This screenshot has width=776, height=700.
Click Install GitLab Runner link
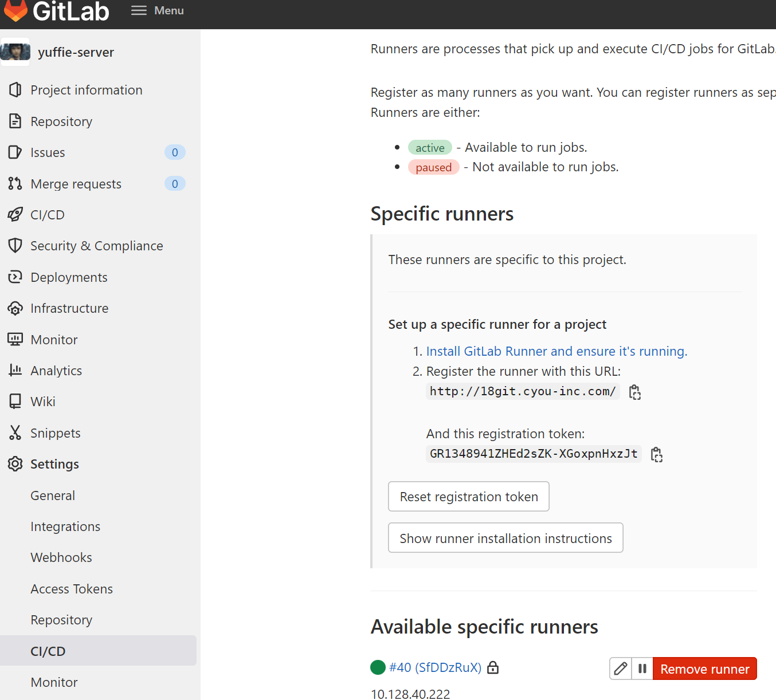[556, 351]
